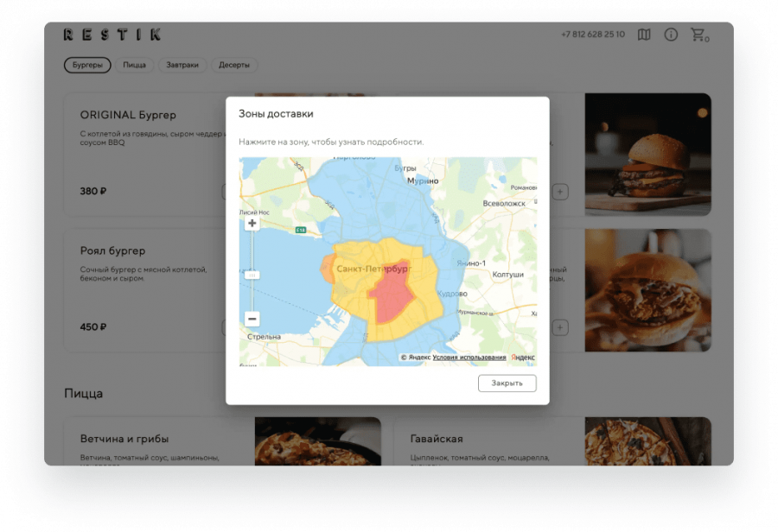Open the Условия использования link

click(469, 358)
